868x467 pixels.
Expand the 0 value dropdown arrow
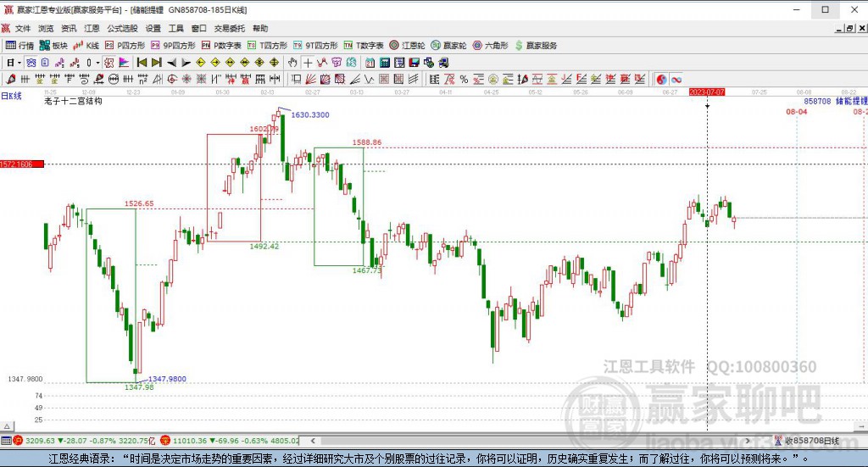coord(97,63)
